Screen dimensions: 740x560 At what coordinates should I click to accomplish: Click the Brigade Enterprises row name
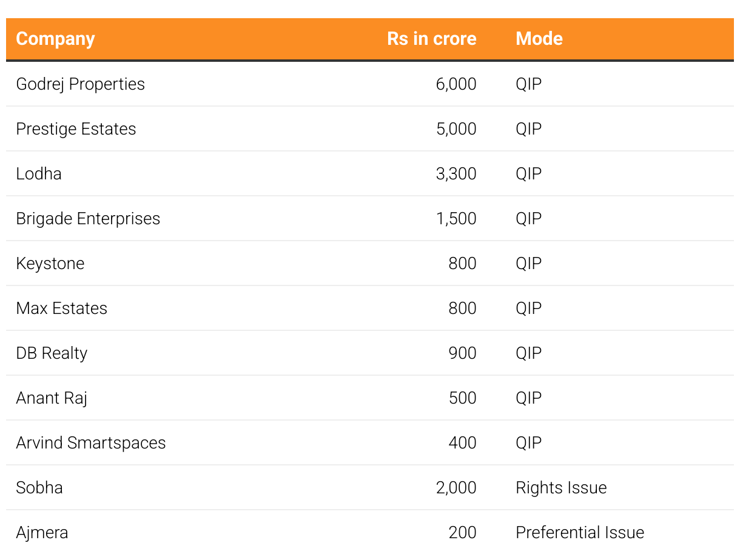click(88, 219)
